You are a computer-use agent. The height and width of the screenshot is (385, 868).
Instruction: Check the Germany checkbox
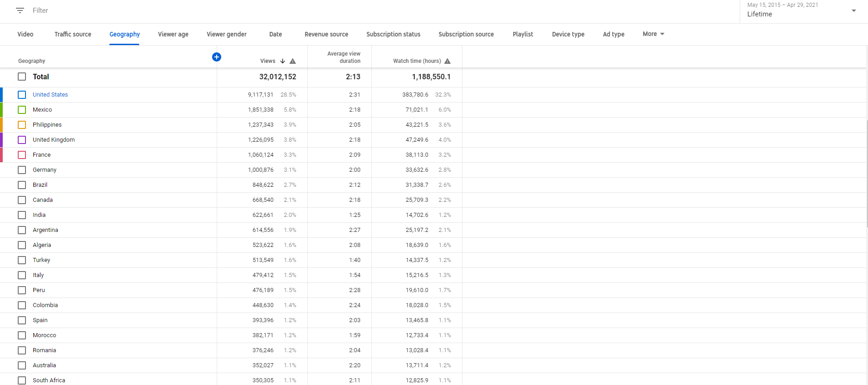point(22,170)
